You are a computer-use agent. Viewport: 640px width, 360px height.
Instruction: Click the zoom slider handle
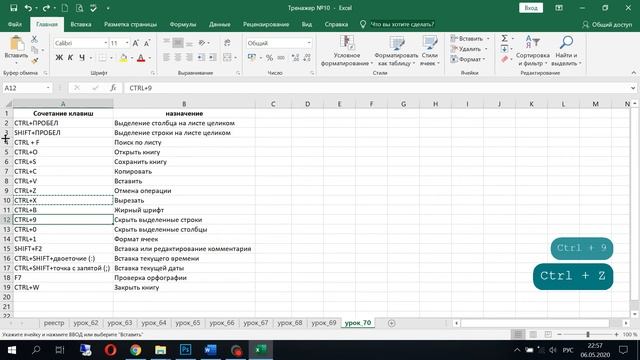[588, 334]
